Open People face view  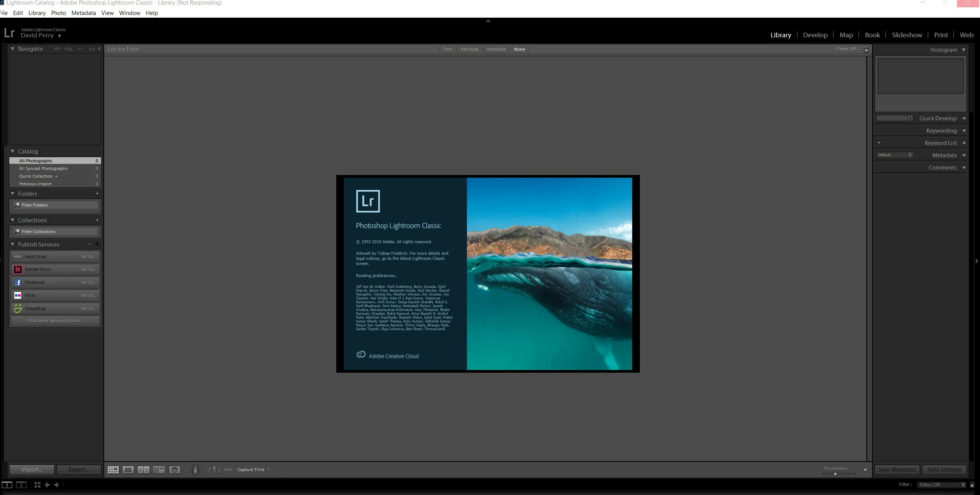[x=174, y=470]
